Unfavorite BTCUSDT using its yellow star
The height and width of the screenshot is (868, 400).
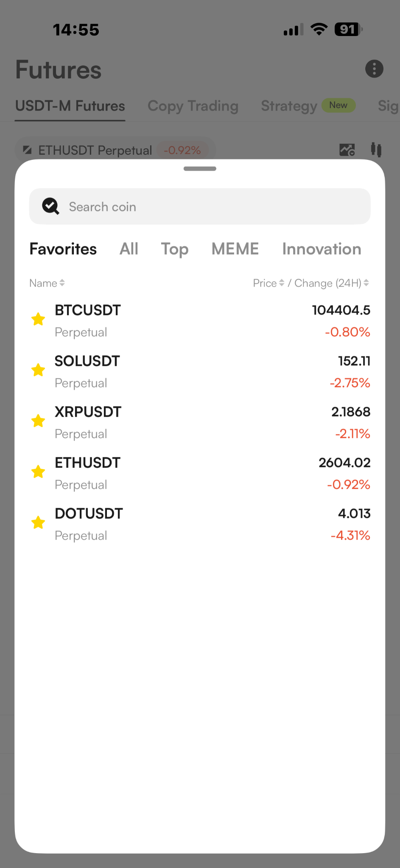point(38,319)
